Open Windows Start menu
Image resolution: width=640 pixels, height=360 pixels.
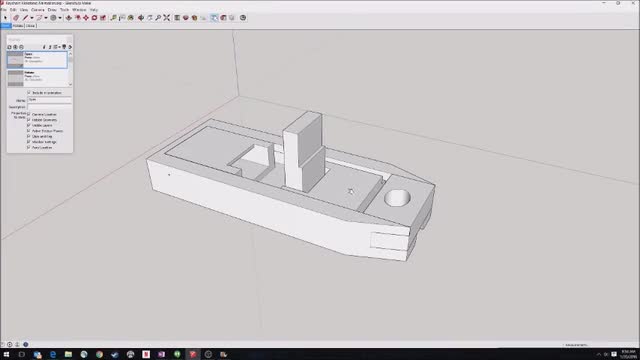point(6,354)
